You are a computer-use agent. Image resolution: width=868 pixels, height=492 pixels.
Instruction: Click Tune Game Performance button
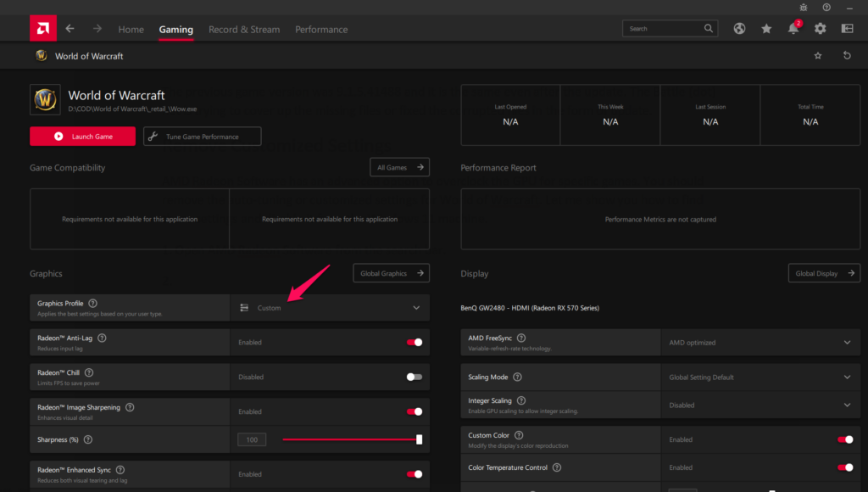202,137
